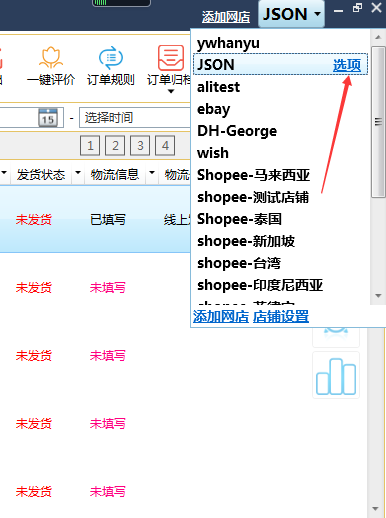
Task: Select the ebay shop
Action: coord(213,109)
